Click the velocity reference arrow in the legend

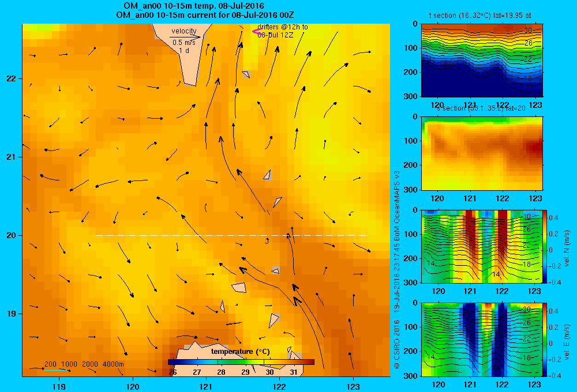(x=185, y=37)
